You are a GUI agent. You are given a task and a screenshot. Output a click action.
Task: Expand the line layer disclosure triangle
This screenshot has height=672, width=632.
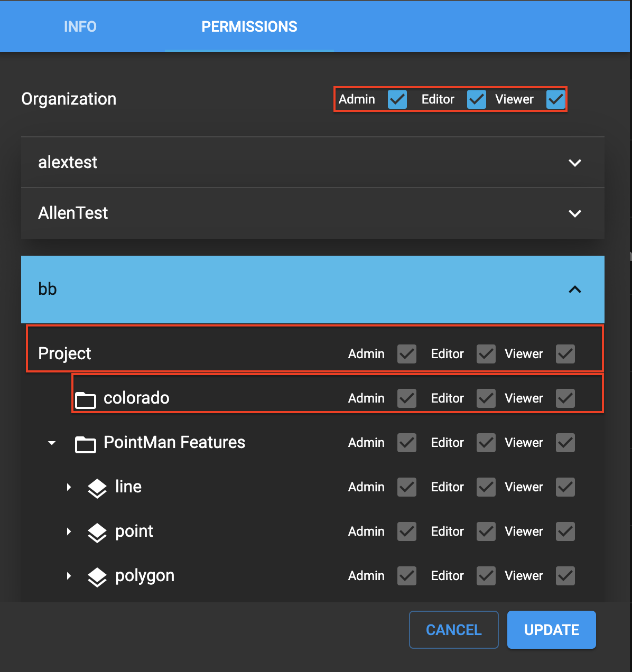[69, 487]
